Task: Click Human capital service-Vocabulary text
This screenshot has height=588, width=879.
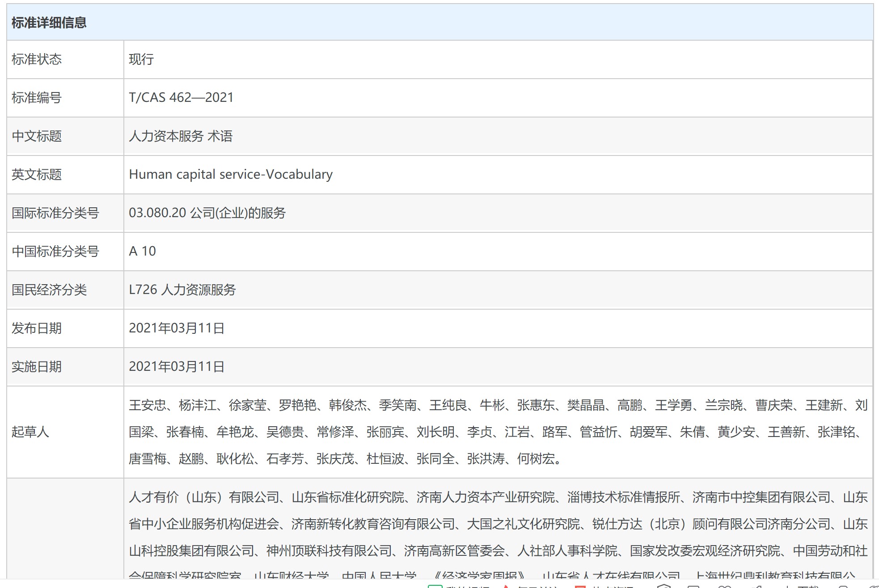Action: click(231, 174)
